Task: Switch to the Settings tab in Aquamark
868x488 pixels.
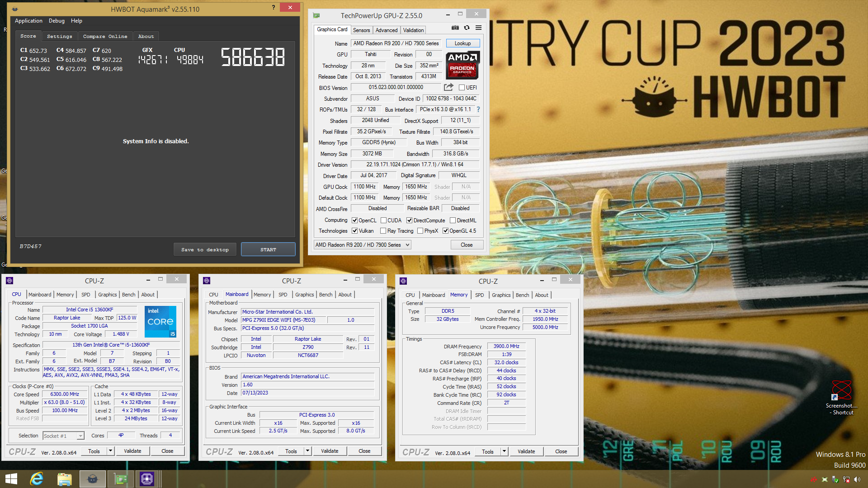Action: coord(59,36)
